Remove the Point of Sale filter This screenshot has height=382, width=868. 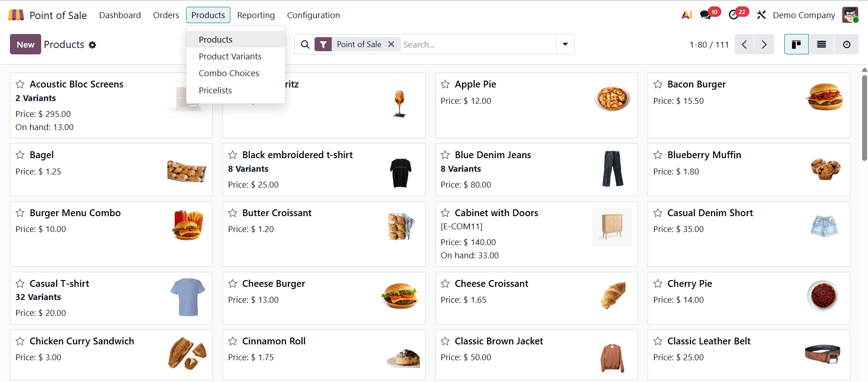tap(391, 44)
